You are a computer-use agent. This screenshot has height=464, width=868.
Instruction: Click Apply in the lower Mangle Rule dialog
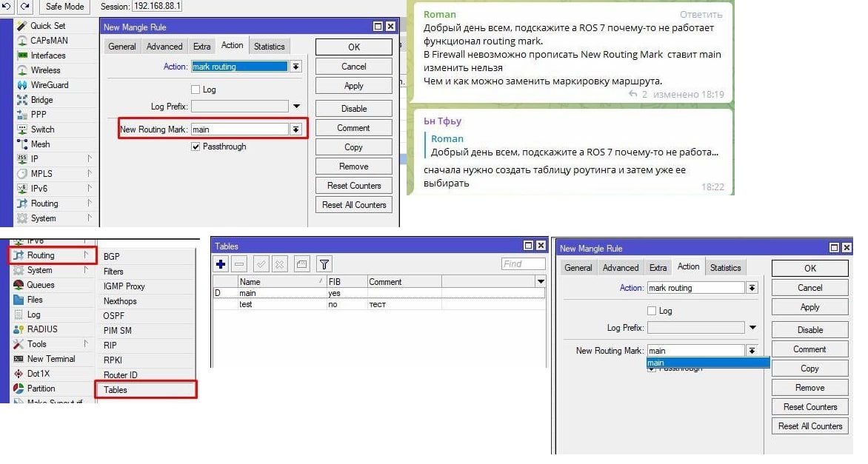click(810, 308)
